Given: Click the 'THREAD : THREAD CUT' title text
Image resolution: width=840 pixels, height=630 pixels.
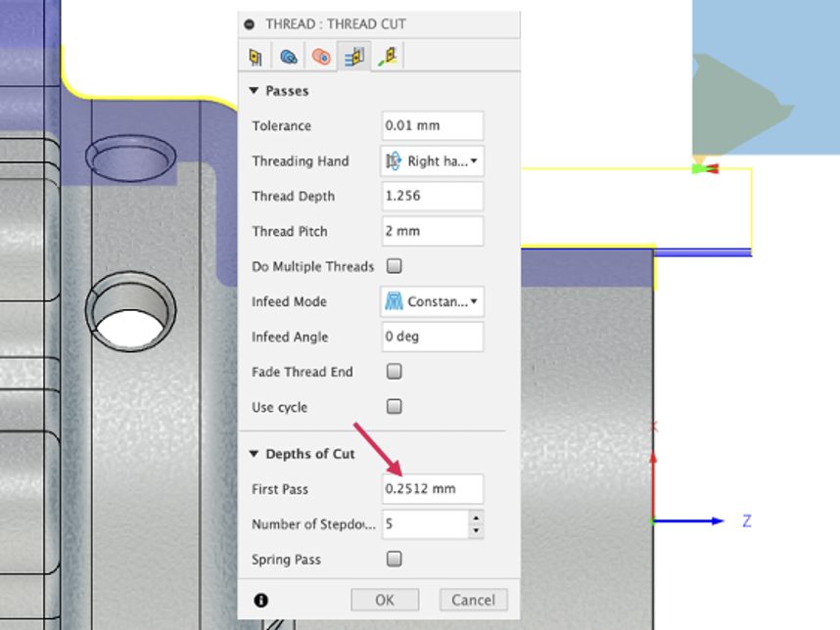Looking at the screenshot, I should (336, 24).
